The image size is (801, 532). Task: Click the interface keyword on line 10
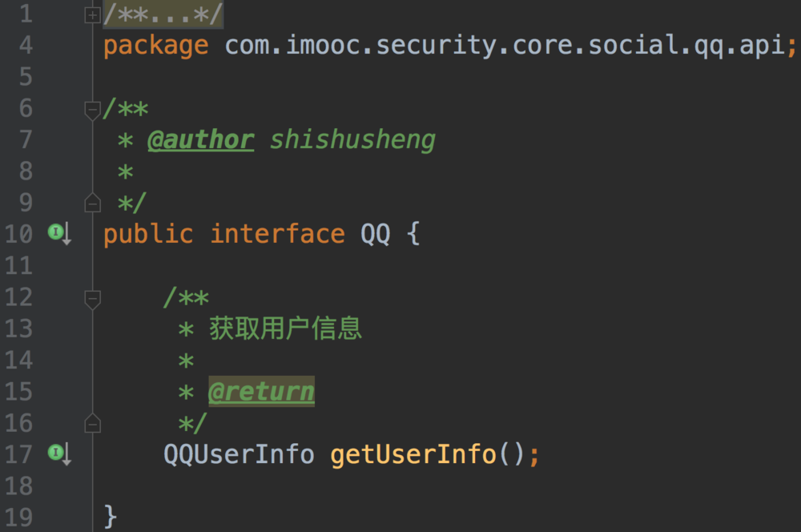pos(277,234)
